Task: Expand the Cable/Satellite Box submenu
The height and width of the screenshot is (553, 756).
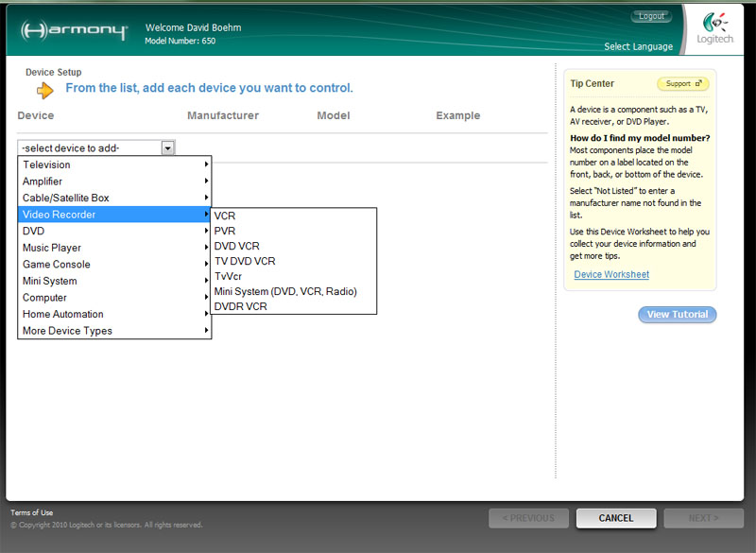Action: 113,198
